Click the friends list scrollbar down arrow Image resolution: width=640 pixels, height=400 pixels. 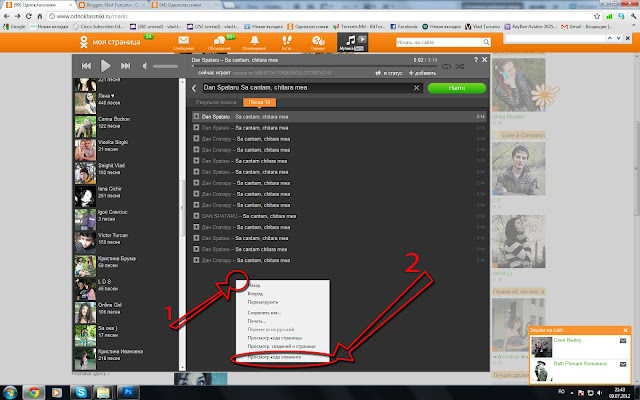tap(182, 368)
